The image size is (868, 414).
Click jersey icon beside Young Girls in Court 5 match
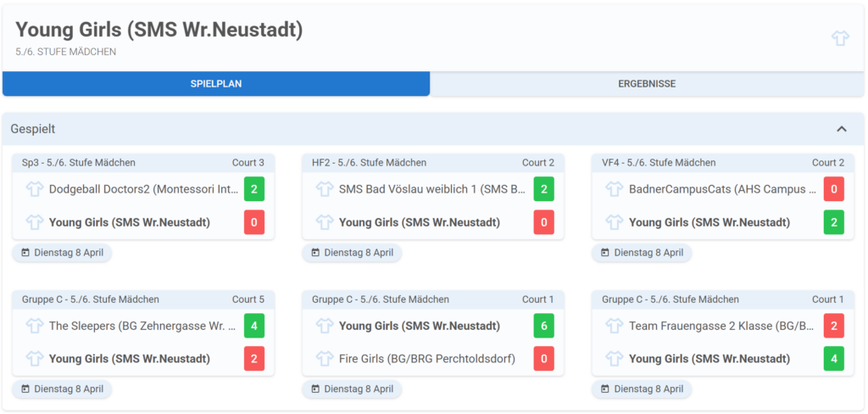tap(34, 359)
